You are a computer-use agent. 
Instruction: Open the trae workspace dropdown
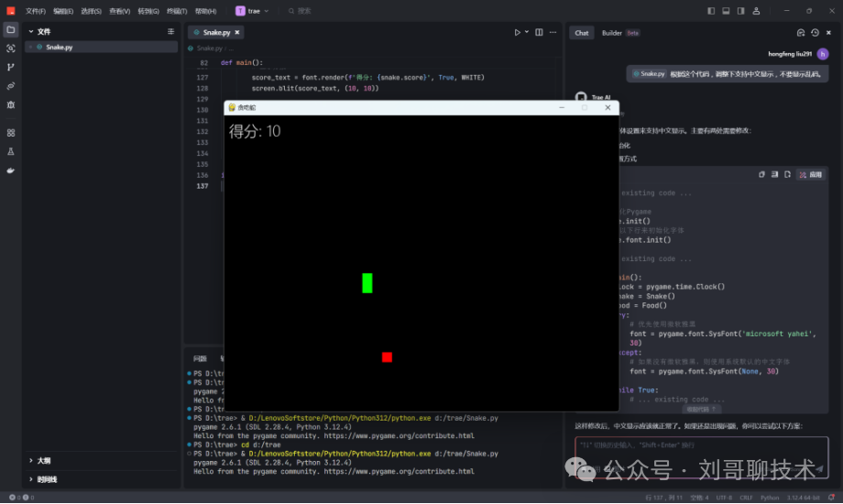(x=253, y=11)
